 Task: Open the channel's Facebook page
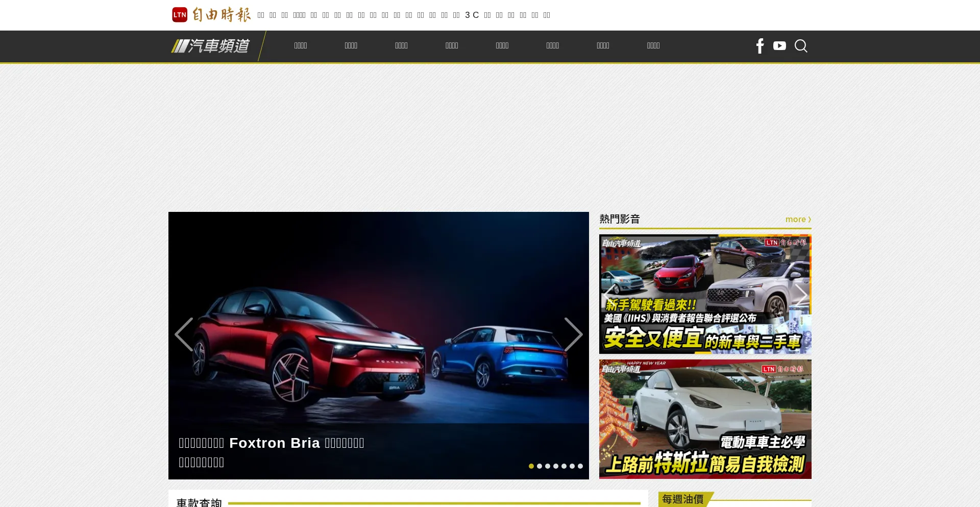tap(759, 46)
